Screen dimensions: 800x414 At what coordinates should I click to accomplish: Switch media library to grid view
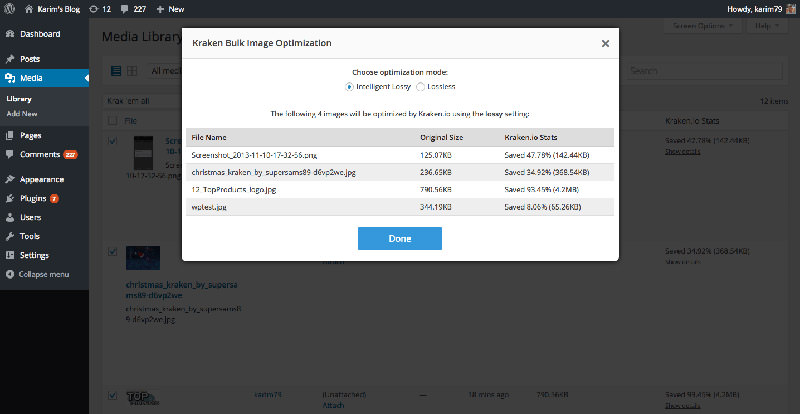pyautogui.click(x=132, y=71)
